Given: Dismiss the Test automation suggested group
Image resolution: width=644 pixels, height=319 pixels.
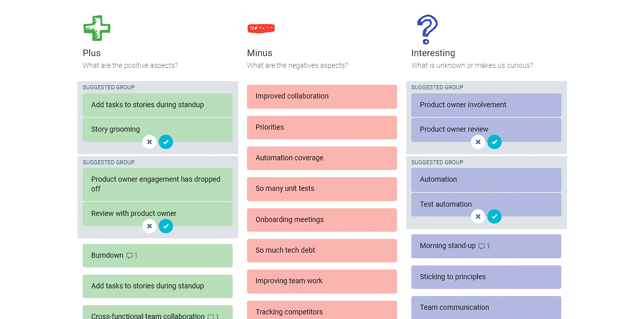Looking at the screenshot, I should point(478,216).
